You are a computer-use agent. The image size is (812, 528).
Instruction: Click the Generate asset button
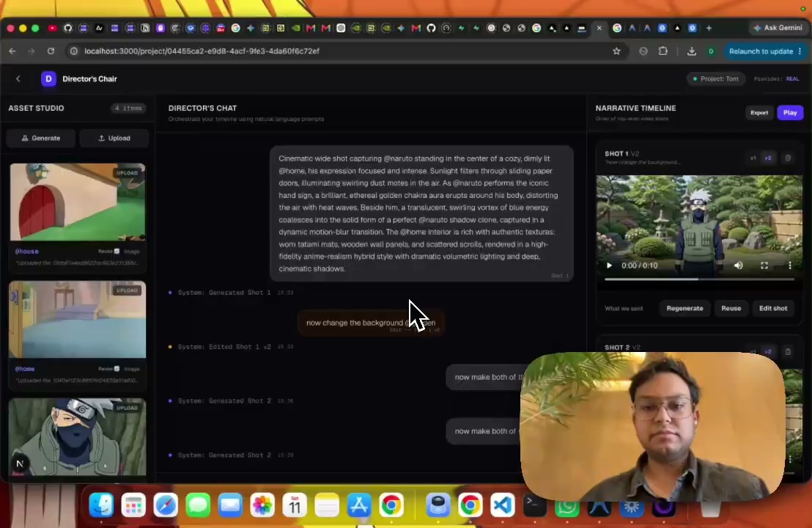coord(40,138)
